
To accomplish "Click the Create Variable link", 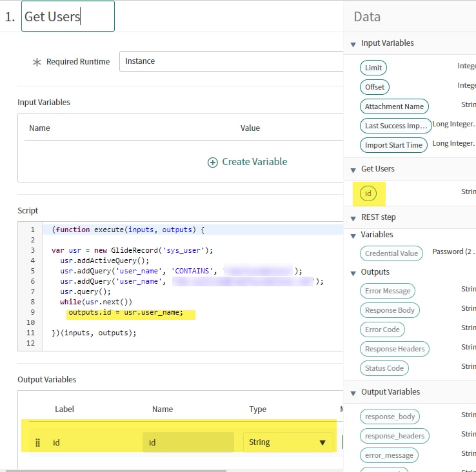I will click(x=254, y=162).
